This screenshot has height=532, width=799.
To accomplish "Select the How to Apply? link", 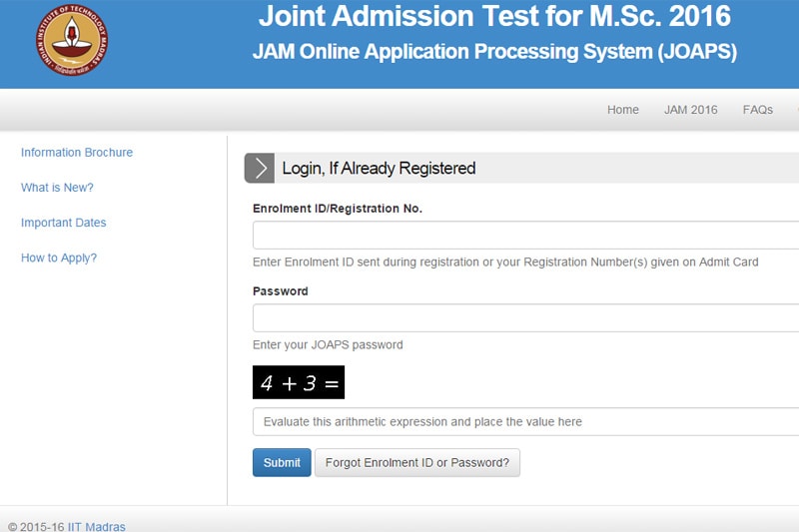I will pyautogui.click(x=59, y=258).
